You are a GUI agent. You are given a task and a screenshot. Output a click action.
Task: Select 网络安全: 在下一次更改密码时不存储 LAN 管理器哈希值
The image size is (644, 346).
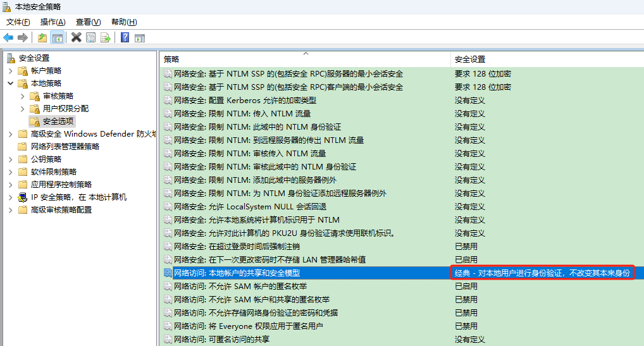270,260
